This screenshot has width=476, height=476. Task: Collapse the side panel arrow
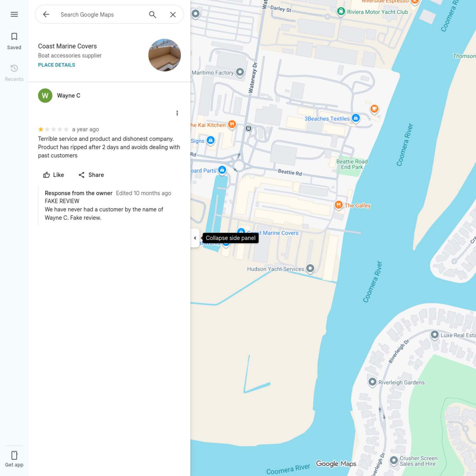tap(195, 238)
